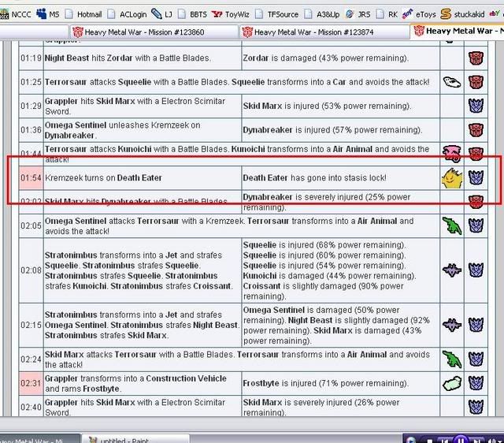The width and height of the screenshot is (504, 443).
Task: Open the TFSource bookmark
Action: (277, 14)
